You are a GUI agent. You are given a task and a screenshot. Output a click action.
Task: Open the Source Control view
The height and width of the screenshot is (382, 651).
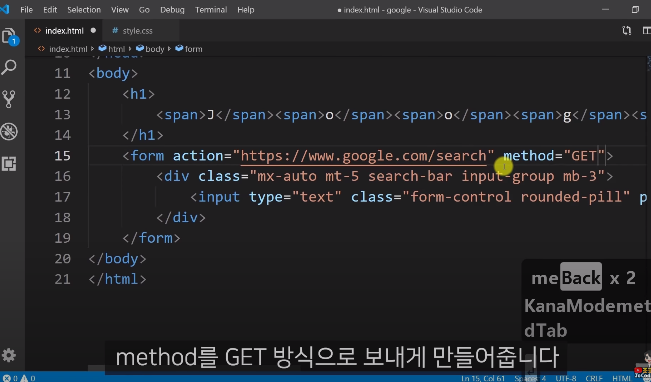point(9,99)
